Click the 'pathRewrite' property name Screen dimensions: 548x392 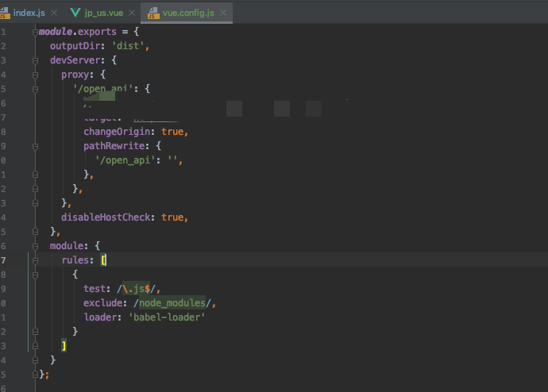coord(114,146)
